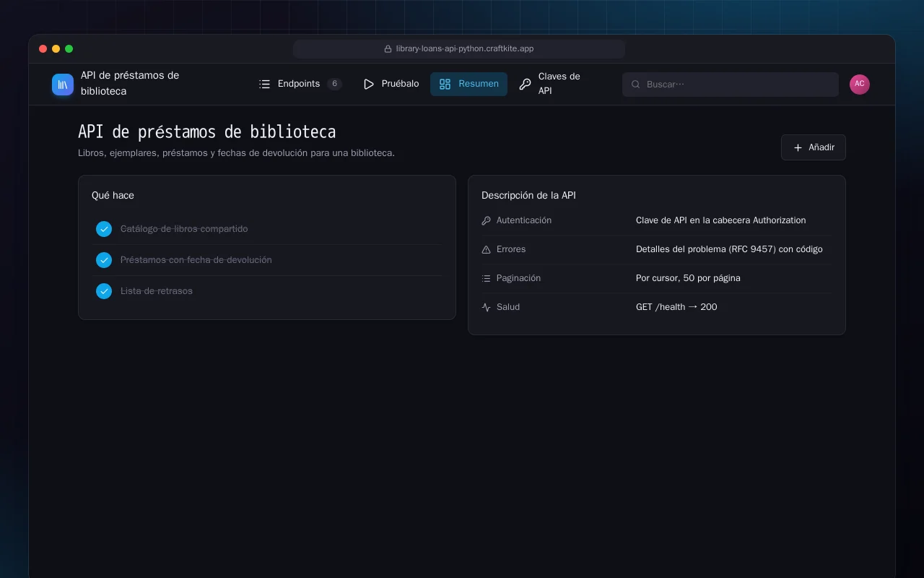Click the Autenticación key icon
The height and width of the screenshot is (578, 924).
point(486,220)
